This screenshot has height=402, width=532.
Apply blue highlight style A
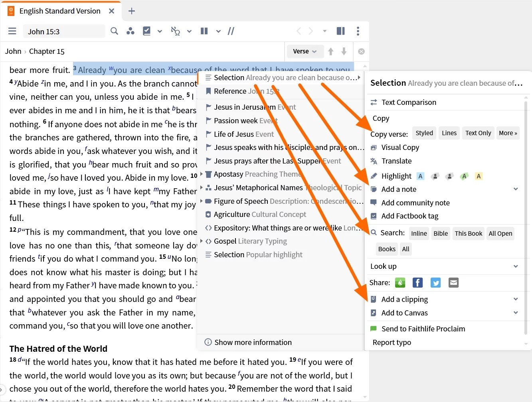pos(420,176)
